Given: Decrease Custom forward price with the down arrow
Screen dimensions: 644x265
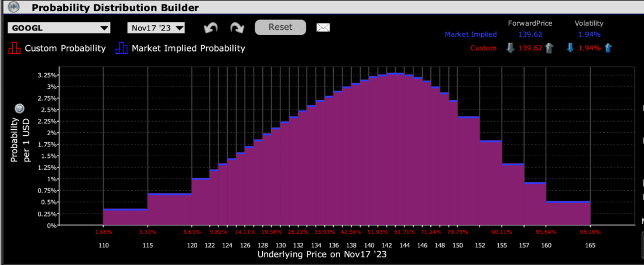Looking at the screenshot, I should (x=511, y=48).
